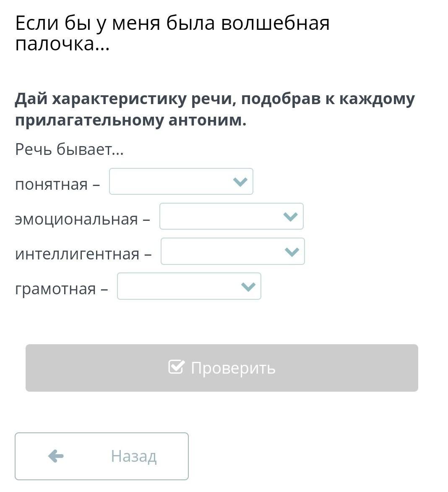This screenshot has width=448, height=492.
Task: Click the left arrow icon beside "Назад"
Action: (x=56, y=456)
